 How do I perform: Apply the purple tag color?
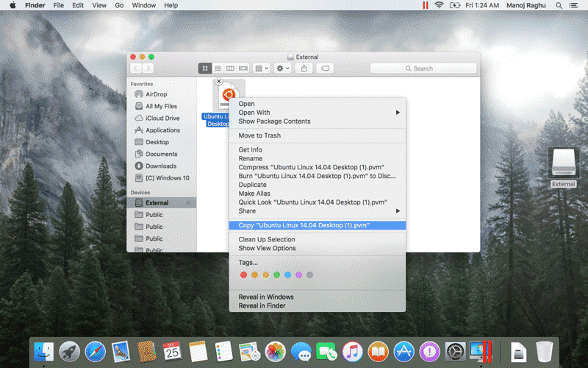[299, 275]
